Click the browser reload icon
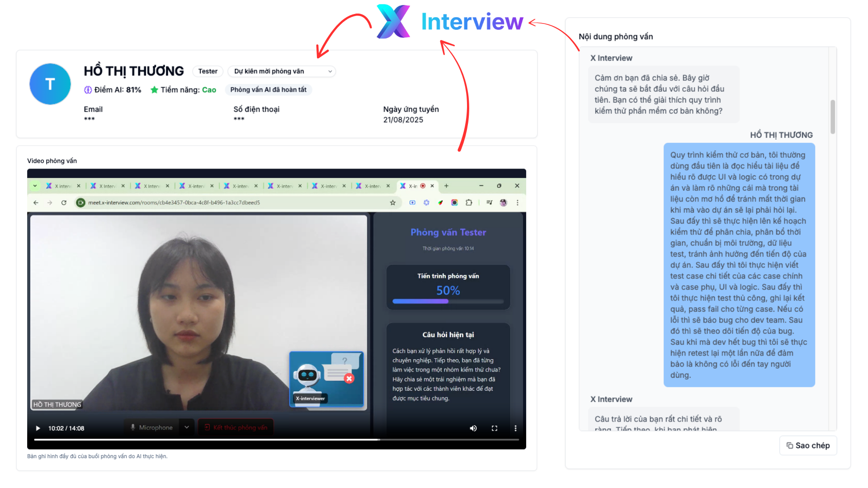 (64, 203)
